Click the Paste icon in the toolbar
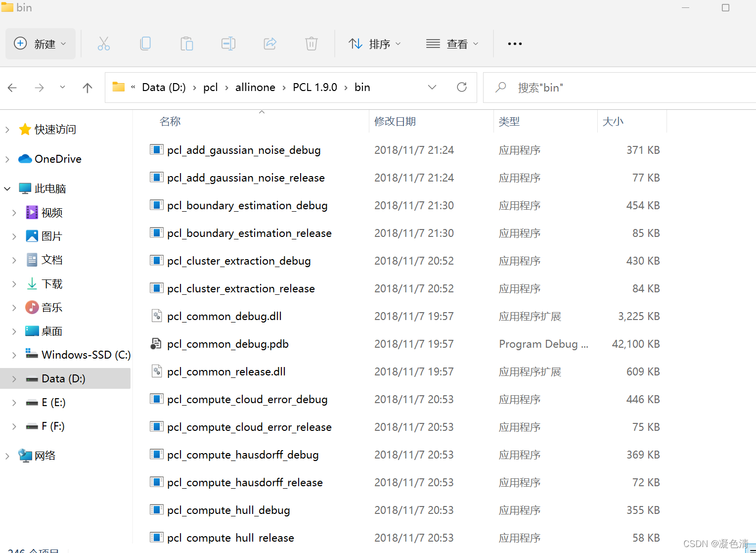Viewport: 756px width, 553px height. tap(186, 44)
